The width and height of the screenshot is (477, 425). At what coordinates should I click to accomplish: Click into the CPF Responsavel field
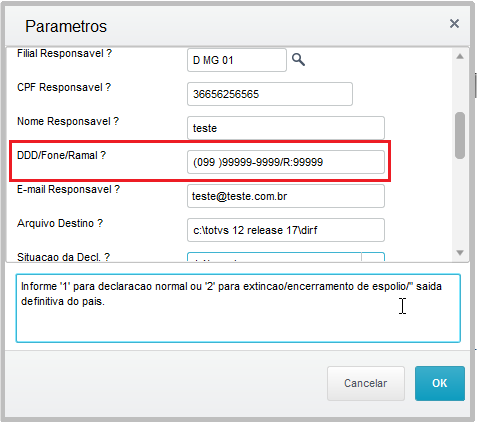click(270, 94)
